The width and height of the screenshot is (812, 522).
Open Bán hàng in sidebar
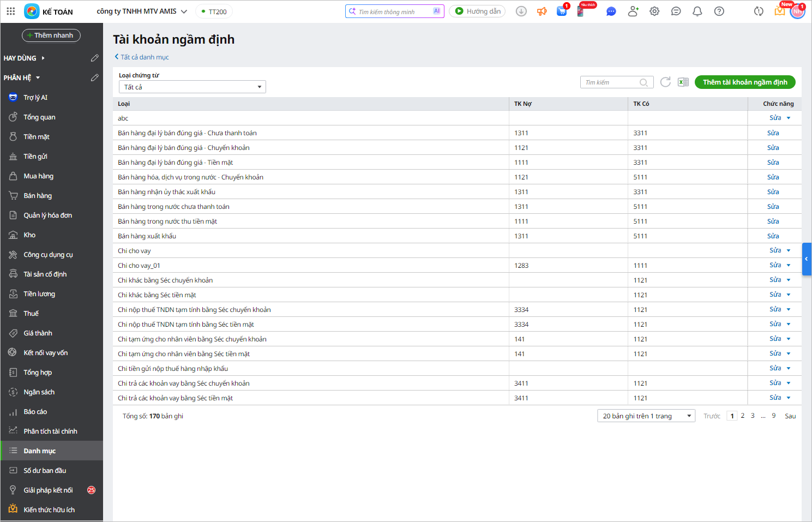click(x=38, y=196)
